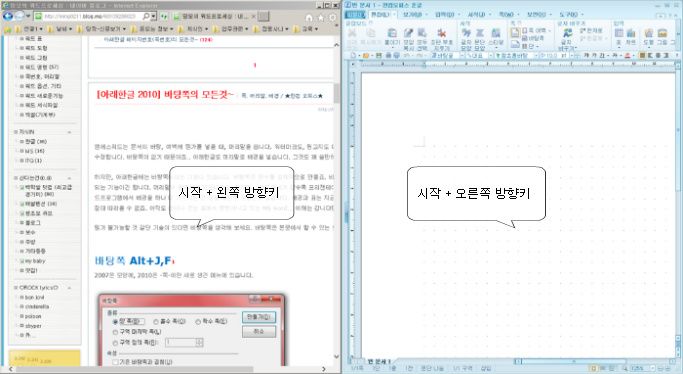Screen dimensions: 683x374
Task: Open the 쪽 menu in Hangul
Action: pos(506,14)
